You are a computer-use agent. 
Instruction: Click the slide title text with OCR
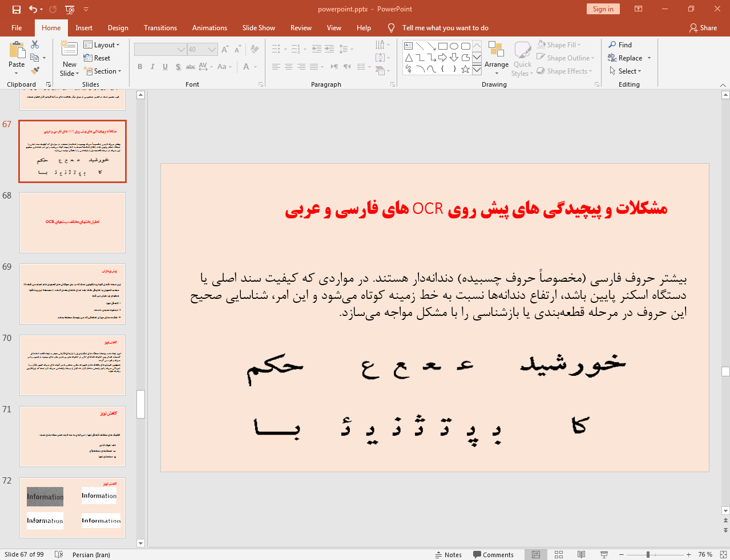click(476, 209)
